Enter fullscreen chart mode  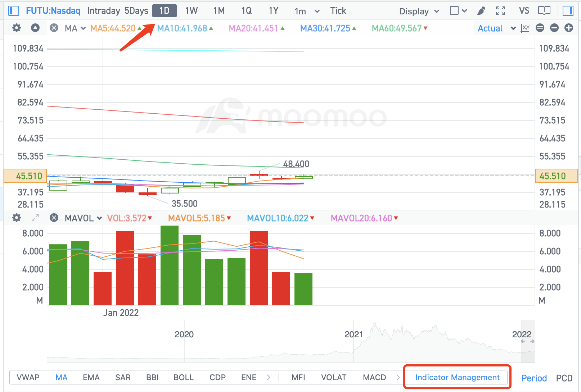[500, 11]
